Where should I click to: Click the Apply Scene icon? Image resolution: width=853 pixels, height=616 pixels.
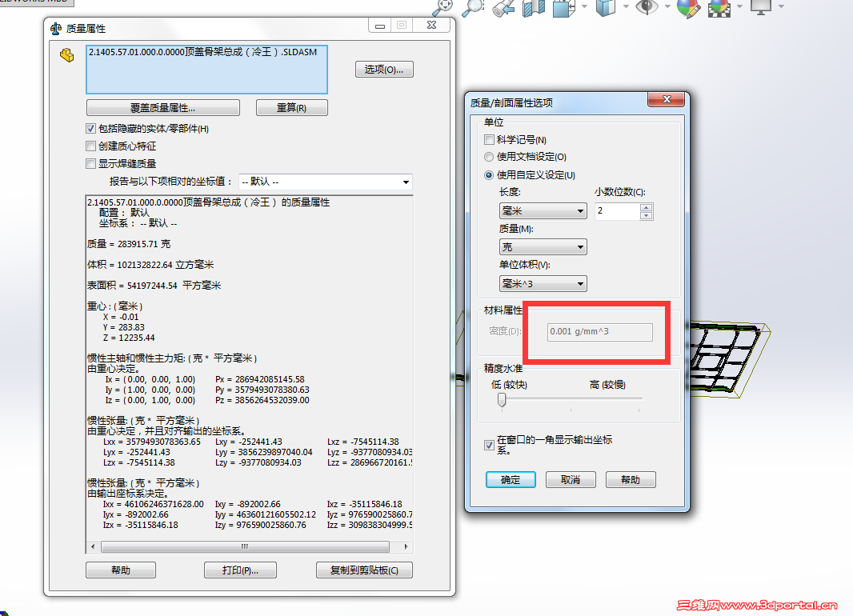pyautogui.click(x=719, y=8)
